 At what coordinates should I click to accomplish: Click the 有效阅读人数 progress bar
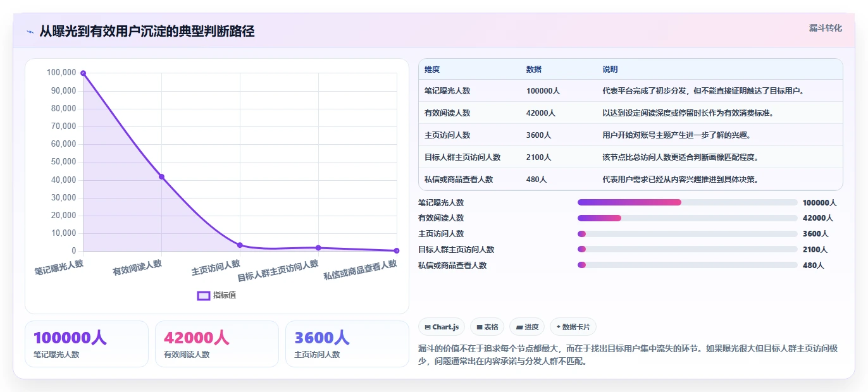687,218
